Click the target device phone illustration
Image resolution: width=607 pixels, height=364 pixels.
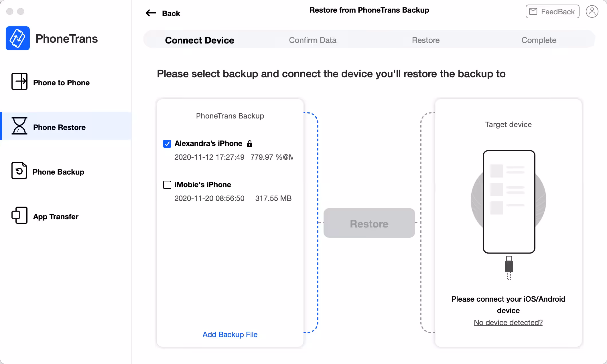(509, 202)
